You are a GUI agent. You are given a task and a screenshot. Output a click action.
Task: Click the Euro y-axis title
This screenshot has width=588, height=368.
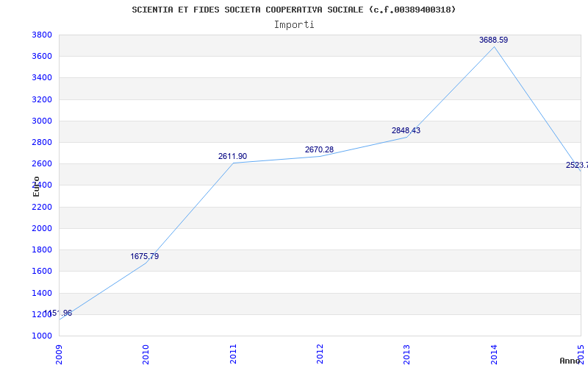36,186
